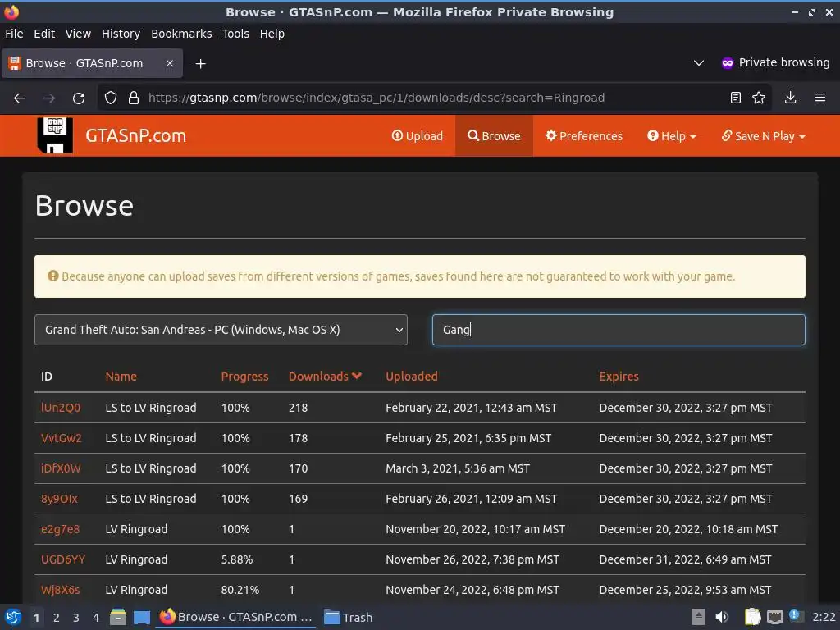Open save ID 8y9OIx

point(59,499)
